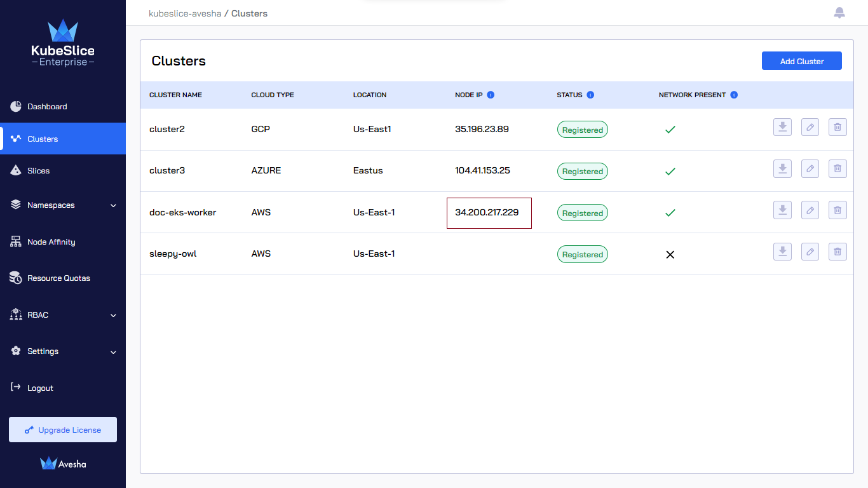This screenshot has height=488, width=868.
Task: Click the Dashboard pie chart icon
Action: 16,106
